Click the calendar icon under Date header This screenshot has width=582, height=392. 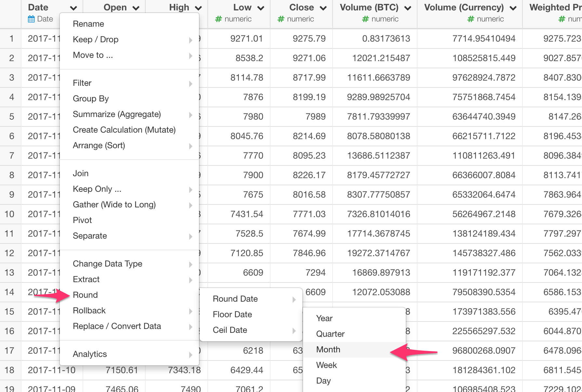pyautogui.click(x=31, y=19)
